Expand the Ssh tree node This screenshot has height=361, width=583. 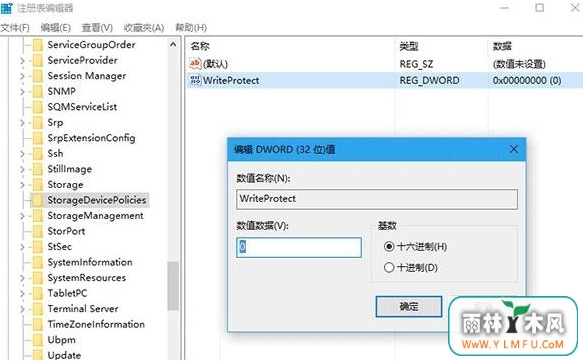click(22, 154)
